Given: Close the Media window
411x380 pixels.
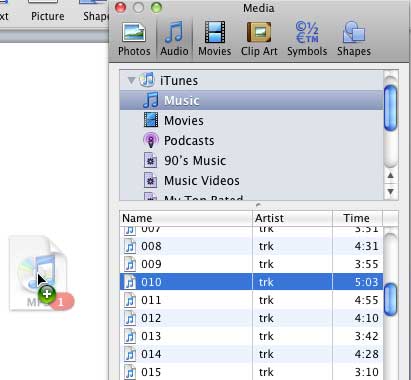Looking at the screenshot, I should click(x=120, y=7).
